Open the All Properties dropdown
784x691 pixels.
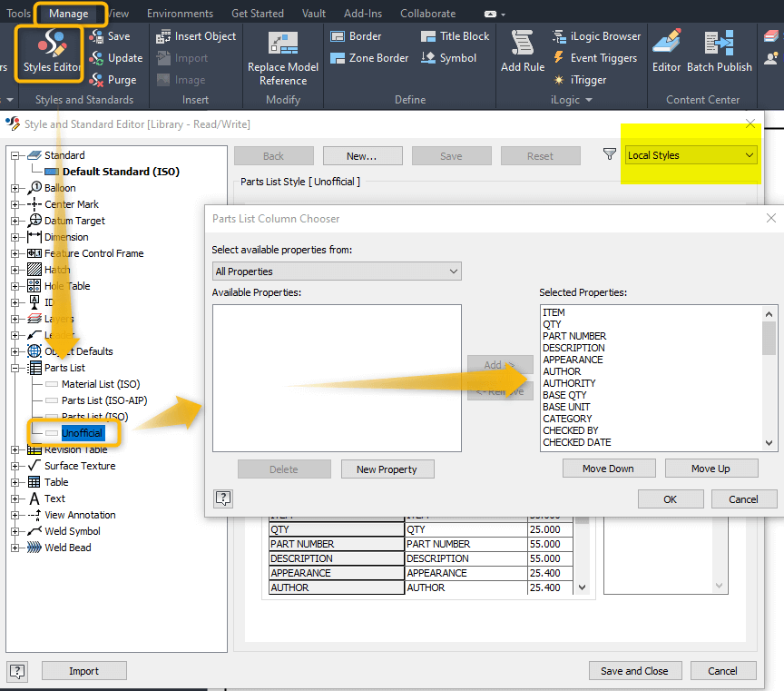click(x=337, y=271)
